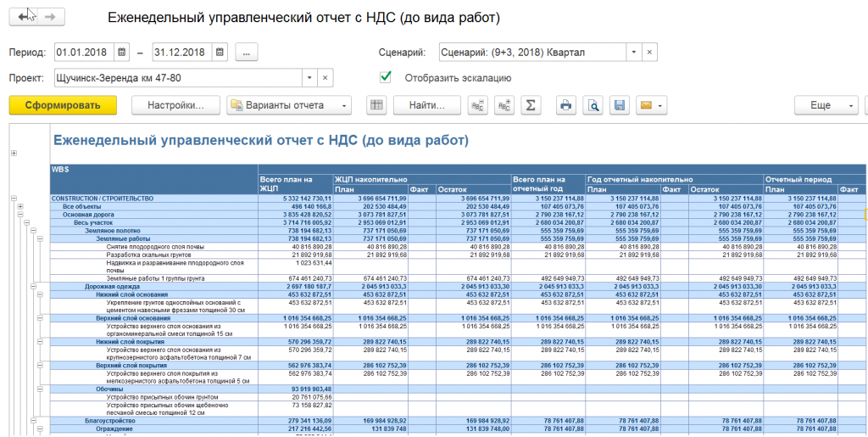The height and width of the screenshot is (437, 868).
Task: Click the 'Найти...' button
Action: pos(426,105)
